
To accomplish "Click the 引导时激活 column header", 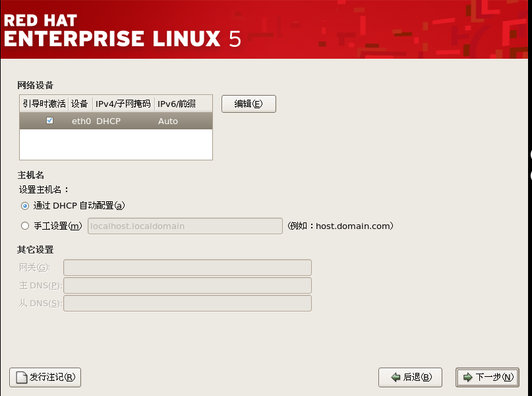I will point(44,104).
